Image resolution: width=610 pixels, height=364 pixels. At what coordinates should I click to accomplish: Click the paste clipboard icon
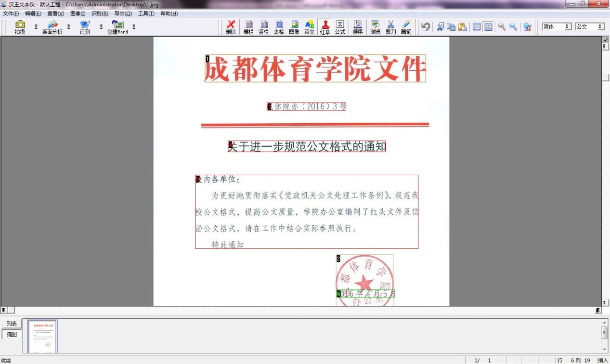[x=463, y=26]
